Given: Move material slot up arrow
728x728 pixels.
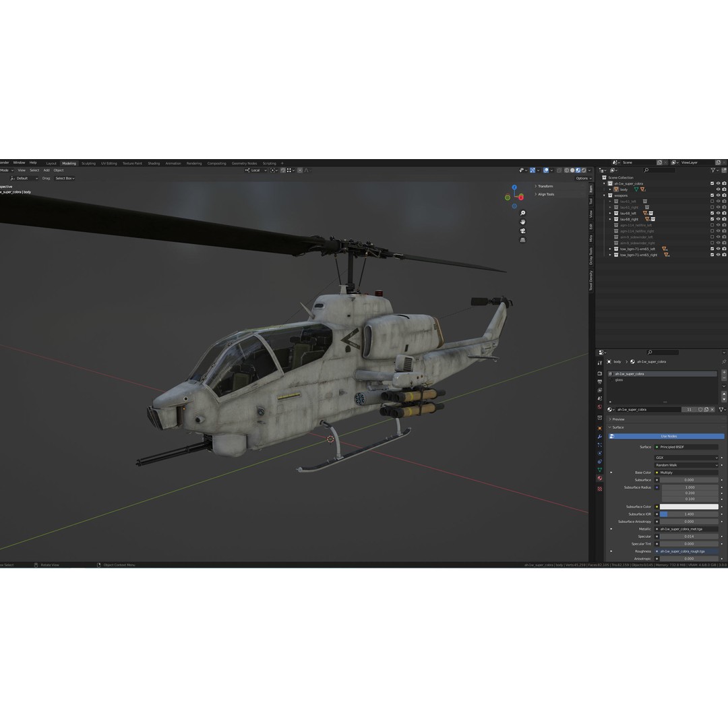Looking at the screenshot, I should 723,394.
